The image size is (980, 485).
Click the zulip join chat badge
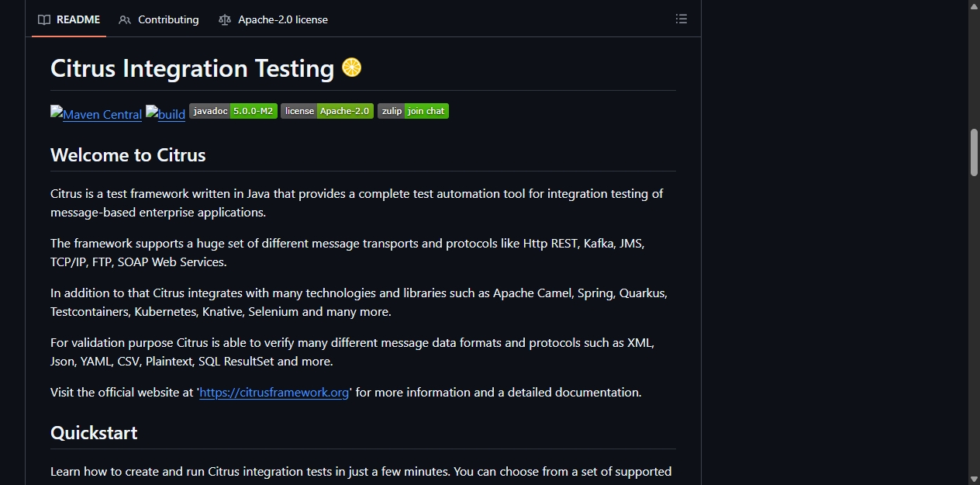click(413, 111)
